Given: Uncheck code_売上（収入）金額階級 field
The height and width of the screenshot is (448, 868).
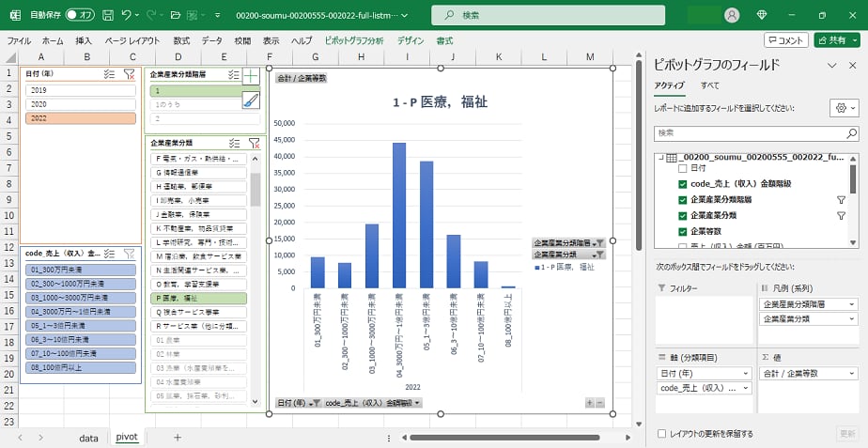Looking at the screenshot, I should click(x=683, y=184).
